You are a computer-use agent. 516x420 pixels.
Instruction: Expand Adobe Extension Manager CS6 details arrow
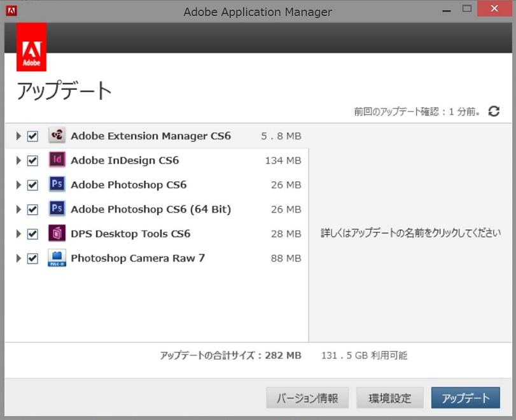point(18,136)
